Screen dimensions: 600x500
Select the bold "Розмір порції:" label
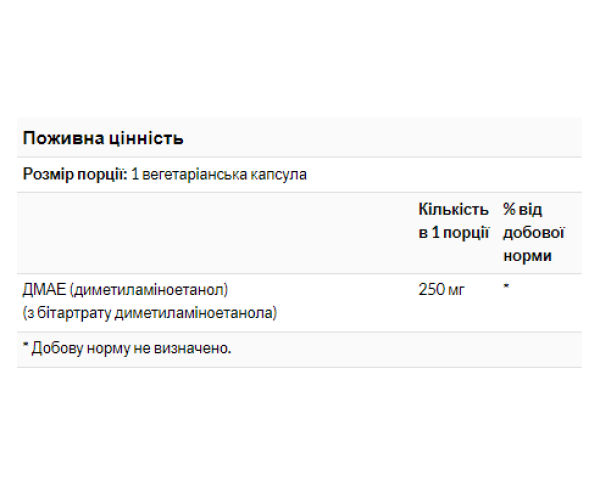pyautogui.click(x=74, y=174)
